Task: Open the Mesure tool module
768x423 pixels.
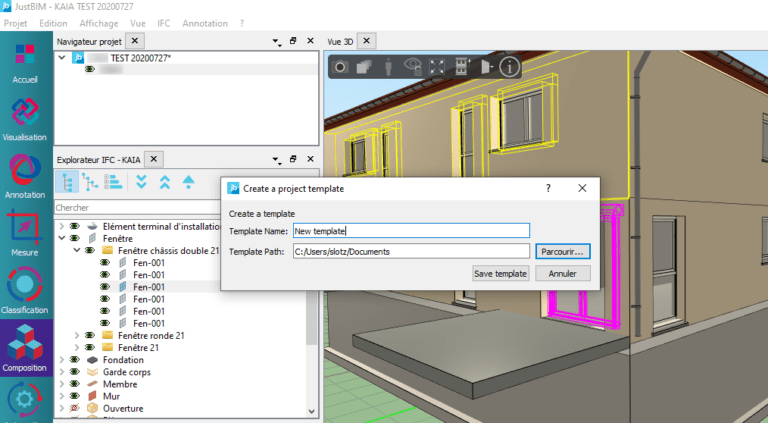Action: 25,234
